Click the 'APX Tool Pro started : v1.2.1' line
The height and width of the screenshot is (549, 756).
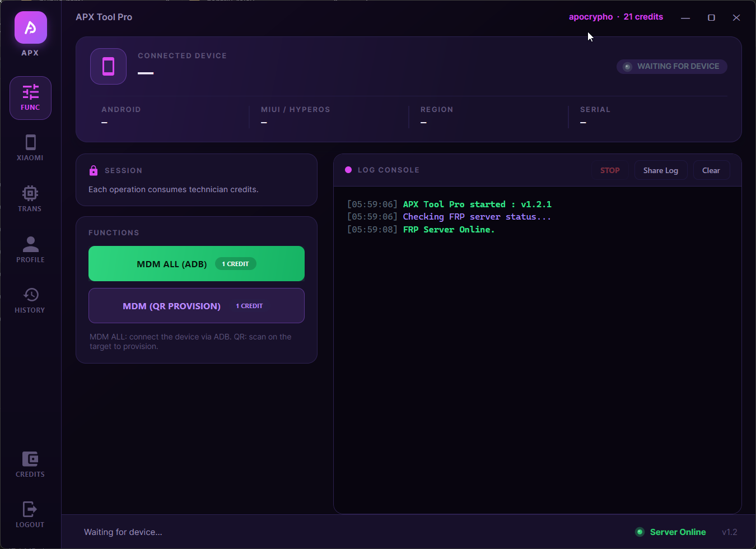point(477,204)
